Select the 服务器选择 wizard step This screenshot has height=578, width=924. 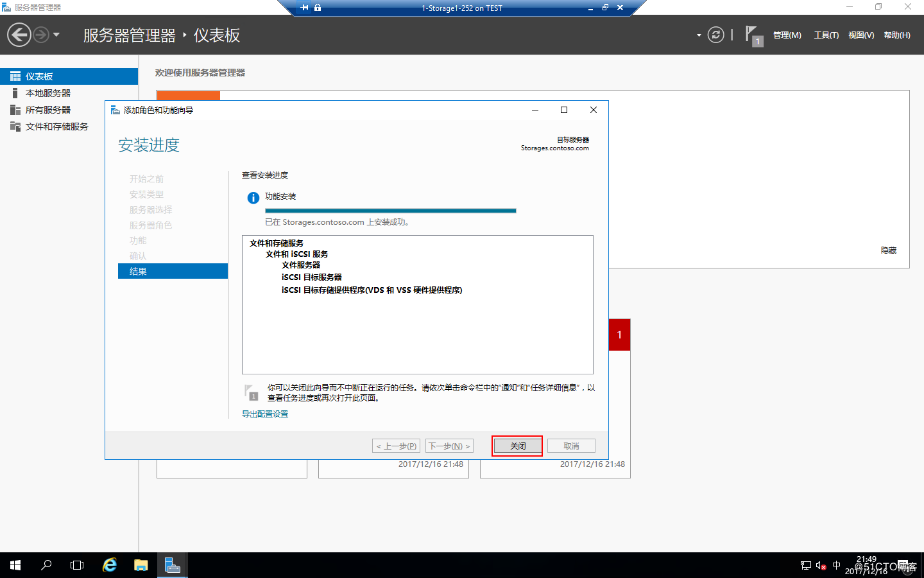coord(151,210)
